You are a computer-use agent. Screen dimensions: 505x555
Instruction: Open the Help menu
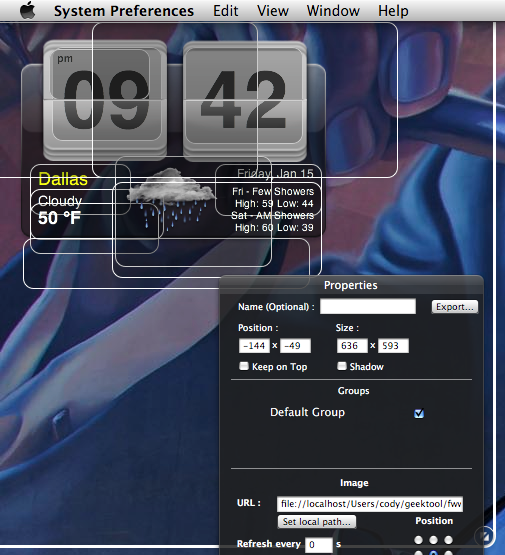click(x=393, y=11)
